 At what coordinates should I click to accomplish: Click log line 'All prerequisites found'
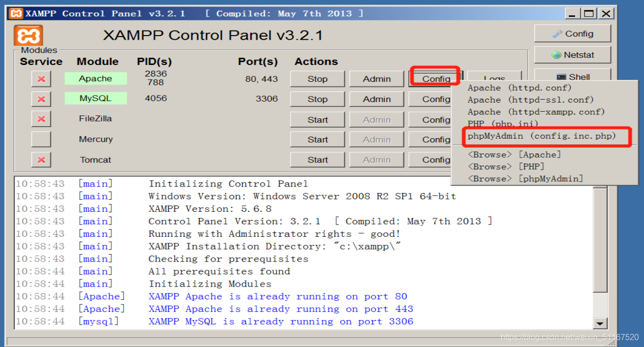tap(219, 271)
